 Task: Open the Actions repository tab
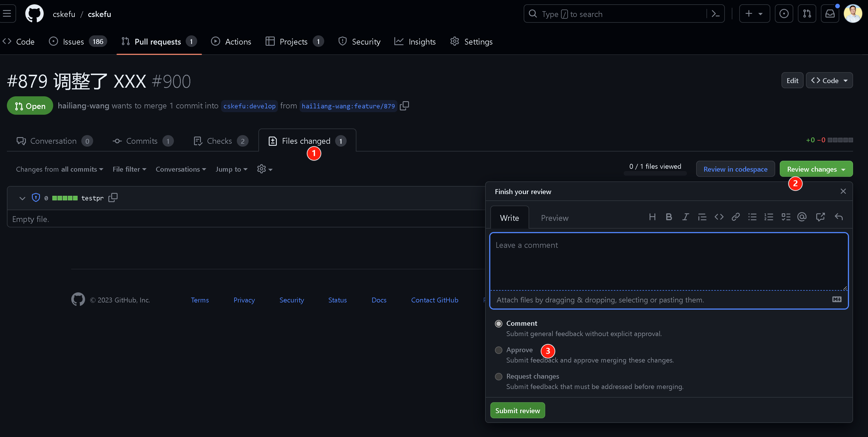[231, 41]
